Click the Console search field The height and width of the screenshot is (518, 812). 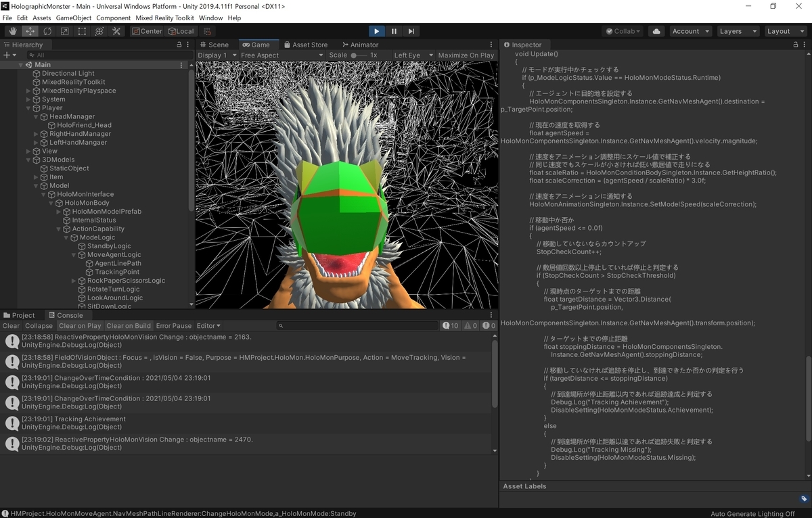coord(357,326)
